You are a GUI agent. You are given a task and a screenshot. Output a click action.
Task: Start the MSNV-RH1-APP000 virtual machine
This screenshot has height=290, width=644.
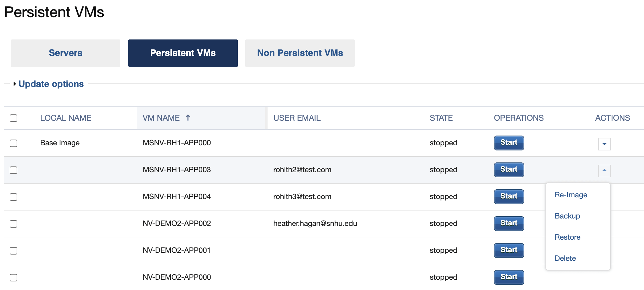click(509, 143)
